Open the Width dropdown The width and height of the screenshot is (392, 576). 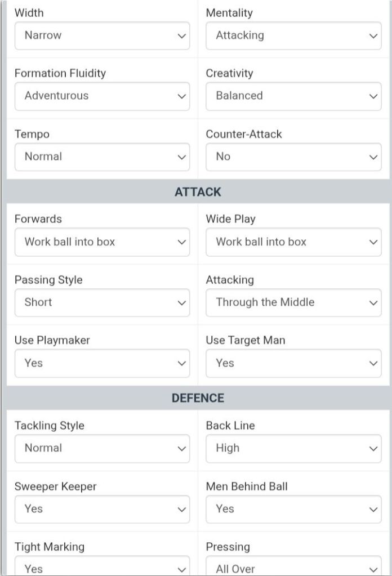point(102,35)
